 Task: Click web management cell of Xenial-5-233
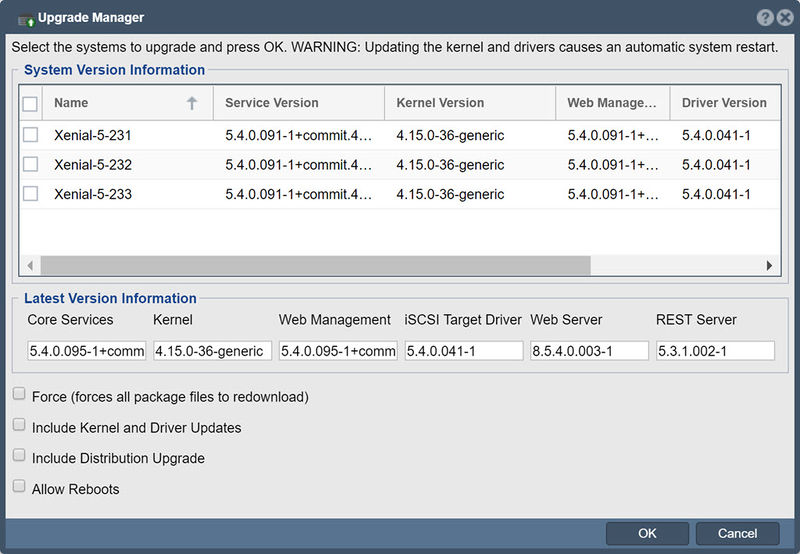[x=613, y=194]
